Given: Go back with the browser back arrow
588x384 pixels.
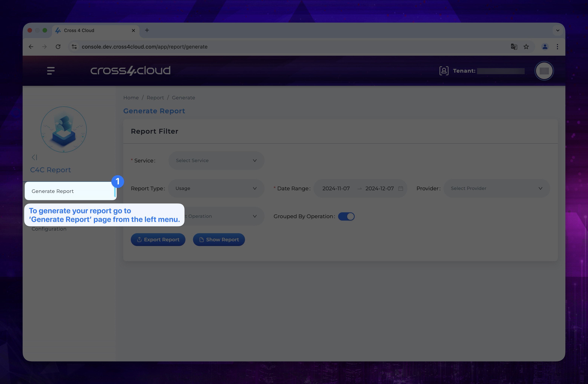Looking at the screenshot, I should tap(31, 47).
